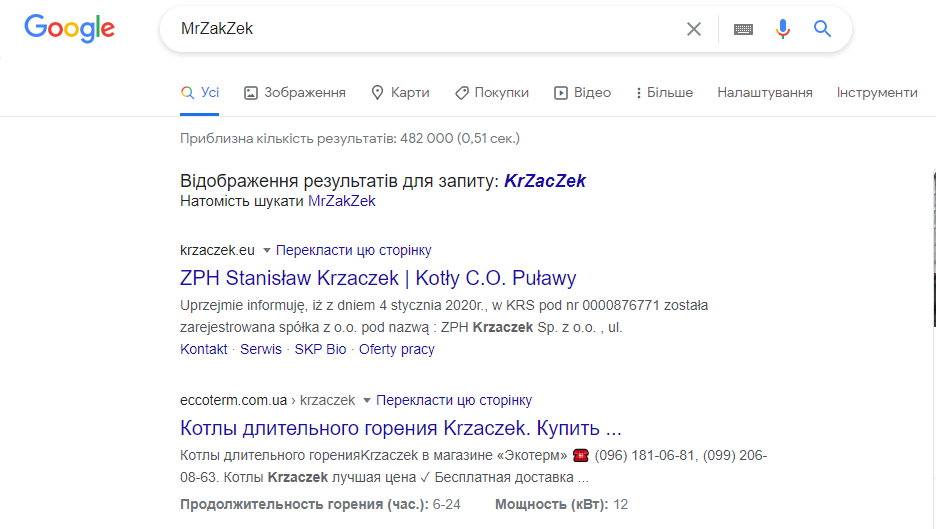Click the blue magnifier search button
This screenshot has height=529, width=936.
coord(822,29)
